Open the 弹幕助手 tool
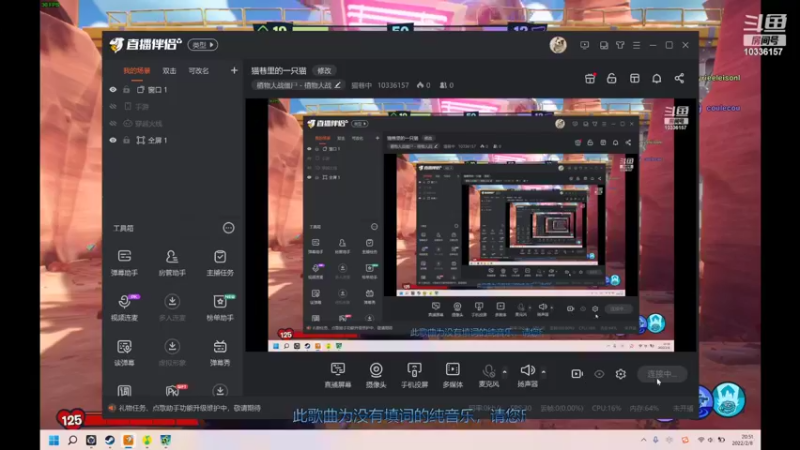 (124, 263)
